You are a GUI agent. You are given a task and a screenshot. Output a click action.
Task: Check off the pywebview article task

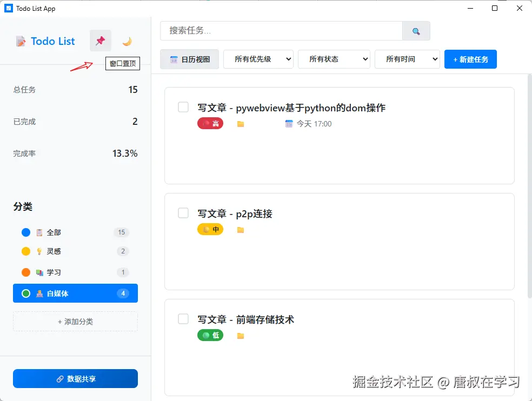183,107
